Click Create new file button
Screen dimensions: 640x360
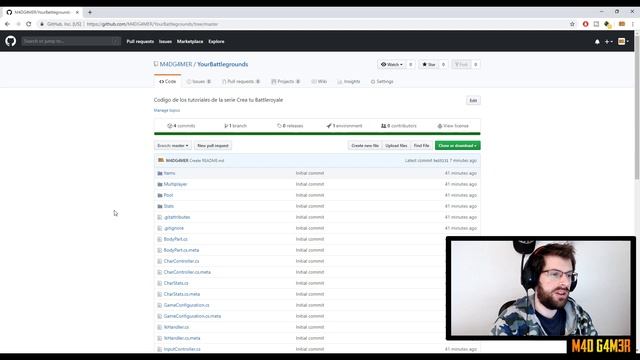click(365, 146)
